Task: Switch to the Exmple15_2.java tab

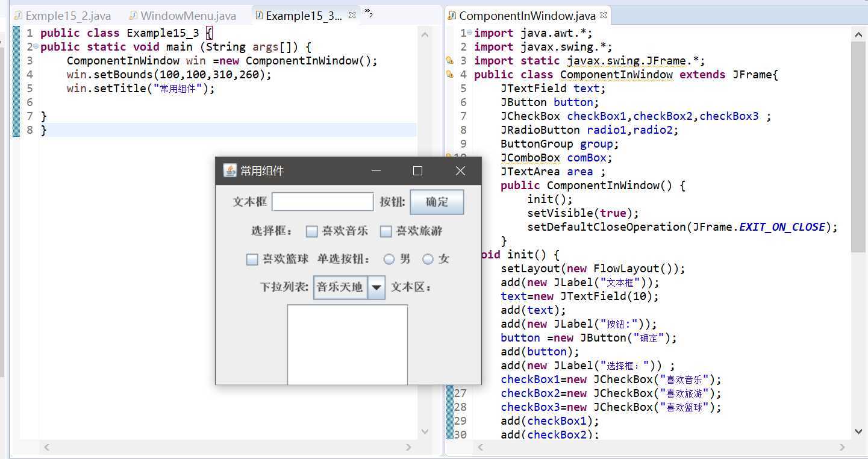Action: 62,16
